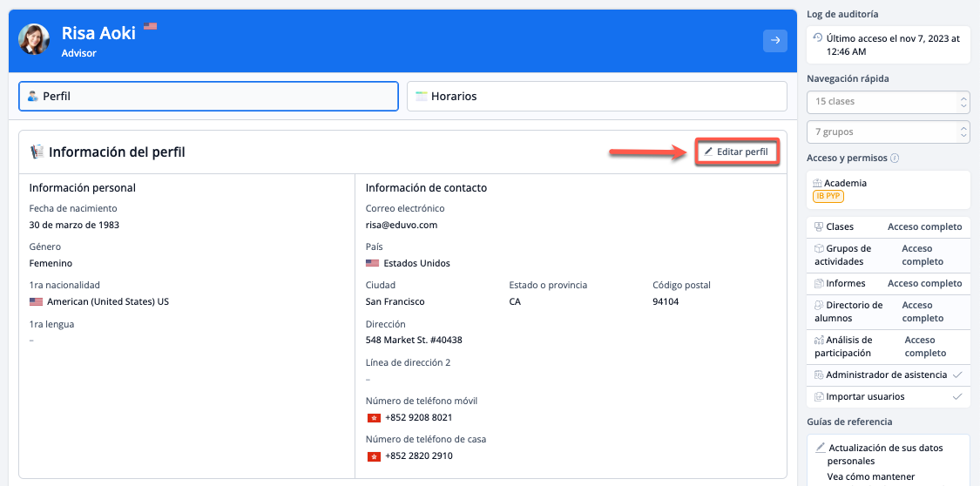
Task: Open Actualización de sus datos personales guide
Action: (x=885, y=454)
